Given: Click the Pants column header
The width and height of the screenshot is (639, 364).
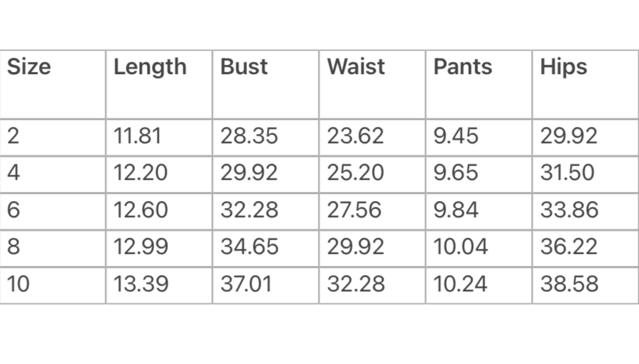Looking at the screenshot, I should pyautogui.click(x=462, y=66).
